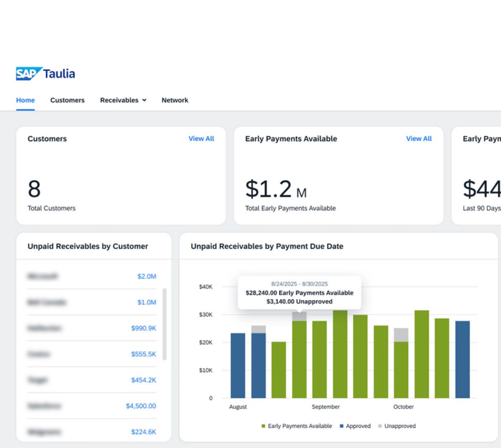Select the first blue August bar

coord(238,366)
